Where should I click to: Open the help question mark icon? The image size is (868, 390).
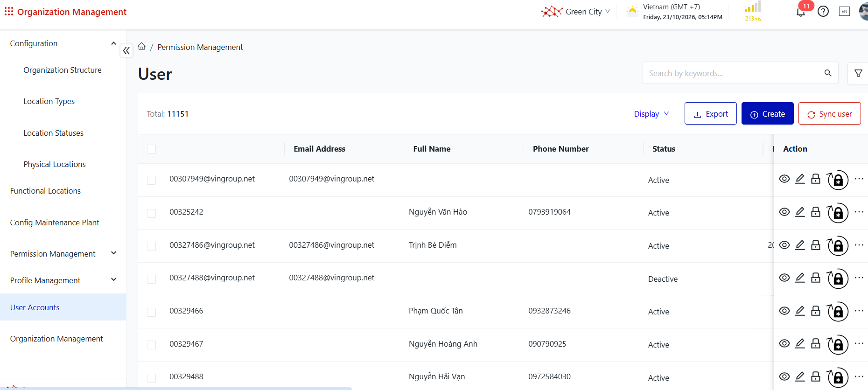click(823, 12)
